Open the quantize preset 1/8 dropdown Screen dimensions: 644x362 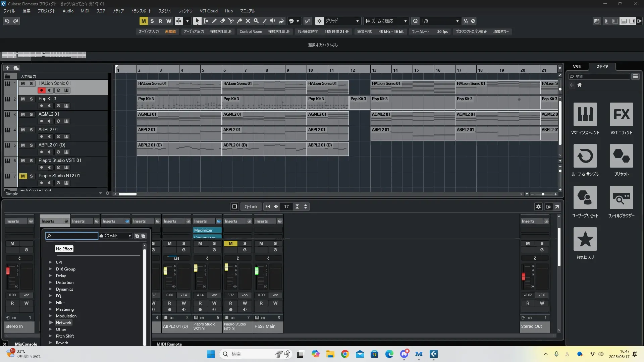(457, 21)
